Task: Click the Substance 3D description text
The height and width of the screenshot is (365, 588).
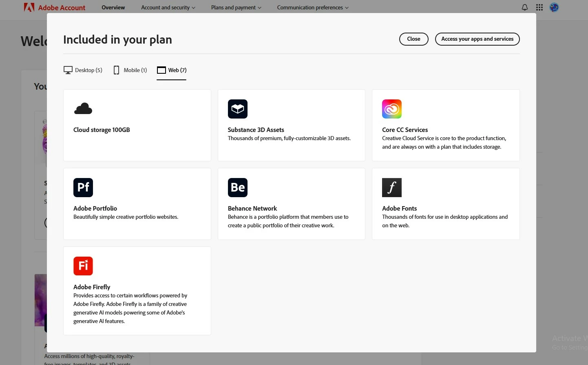Action: tap(289, 139)
